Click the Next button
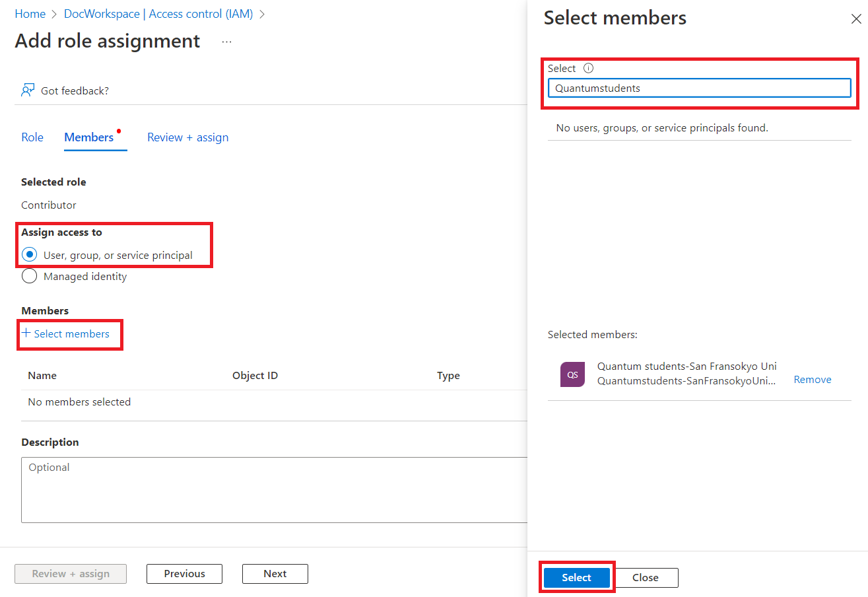The image size is (868, 597). 275,573
